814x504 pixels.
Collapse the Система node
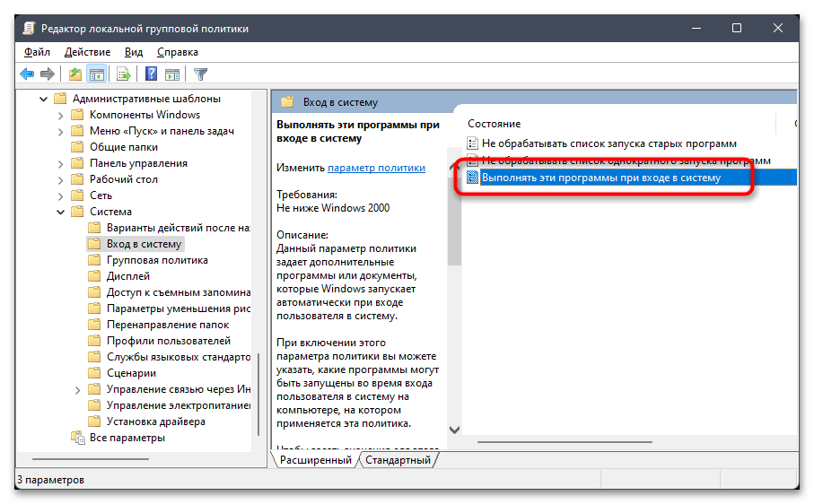click(x=61, y=212)
